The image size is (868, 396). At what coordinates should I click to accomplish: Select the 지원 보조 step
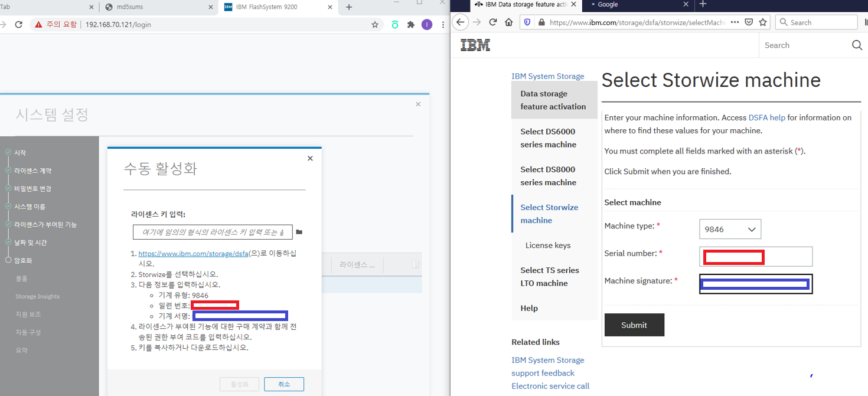28,315
